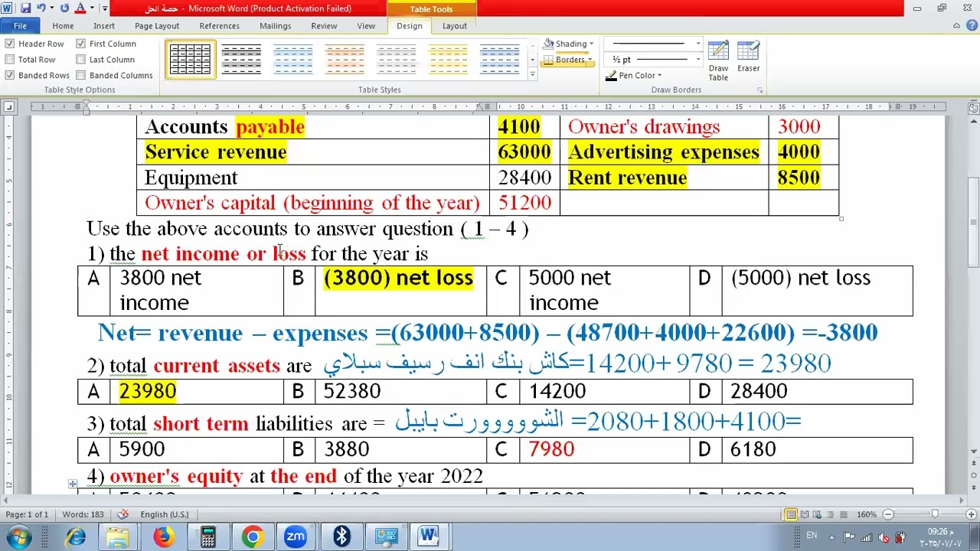Open the Draw Borders dialog launcher
The width and height of the screenshot is (980, 551).
pyautogui.click(x=760, y=90)
